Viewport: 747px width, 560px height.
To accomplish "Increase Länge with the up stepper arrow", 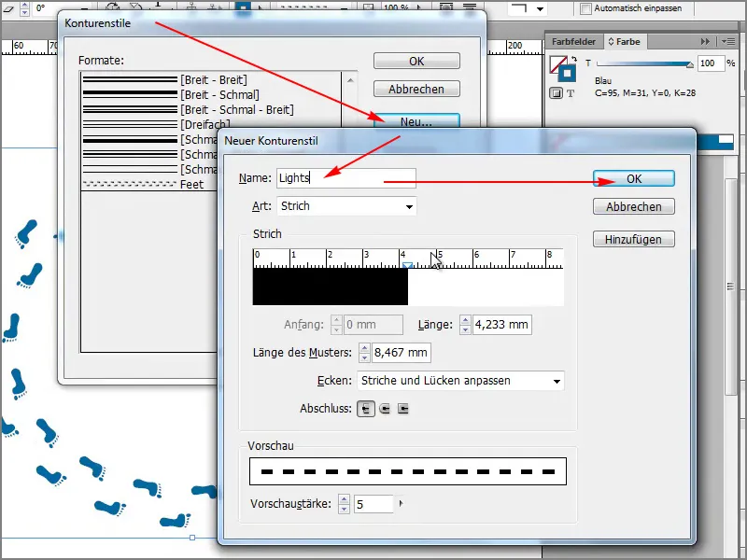I will coord(465,320).
